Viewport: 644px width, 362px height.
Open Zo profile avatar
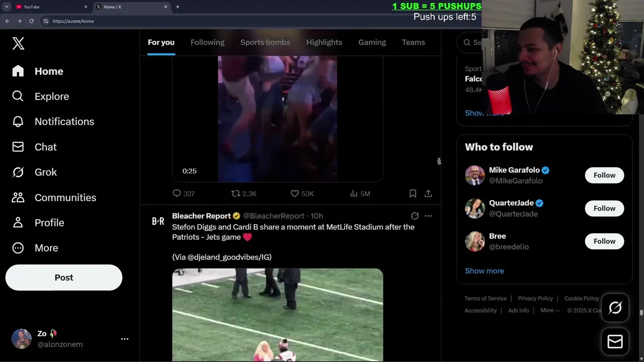pyautogui.click(x=21, y=339)
